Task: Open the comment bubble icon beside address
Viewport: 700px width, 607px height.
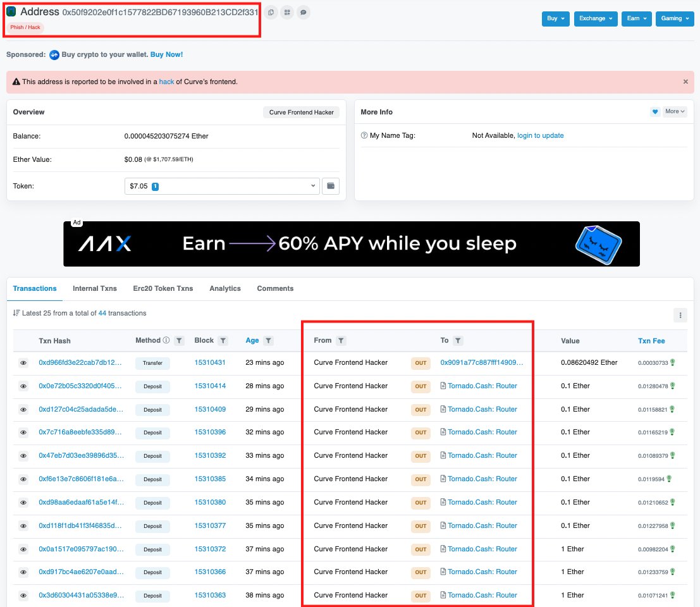Action: pos(303,13)
